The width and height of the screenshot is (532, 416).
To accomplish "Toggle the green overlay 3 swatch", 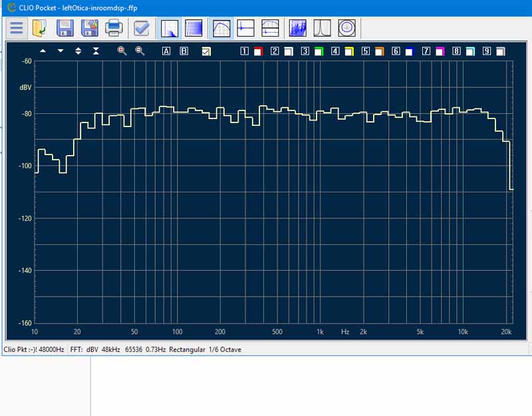I will point(319,51).
